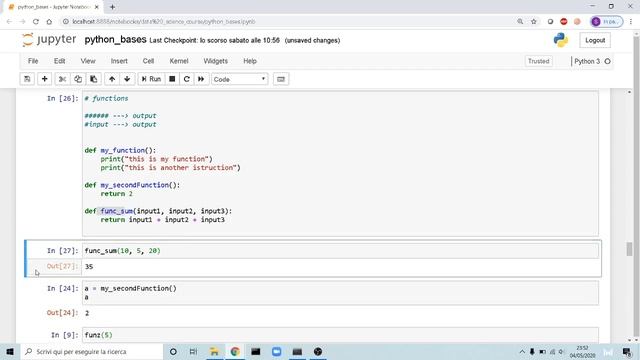640x360 pixels.
Task: Close the python_bases browser tab
Action: (97, 7)
